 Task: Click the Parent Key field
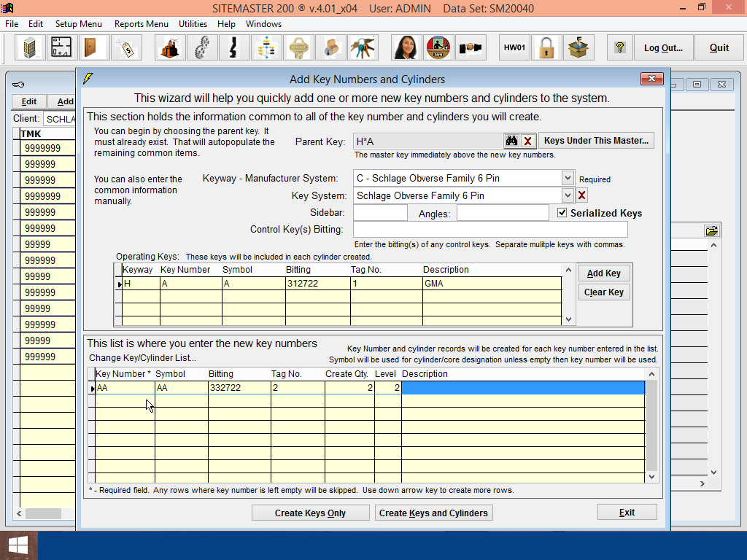coord(428,141)
